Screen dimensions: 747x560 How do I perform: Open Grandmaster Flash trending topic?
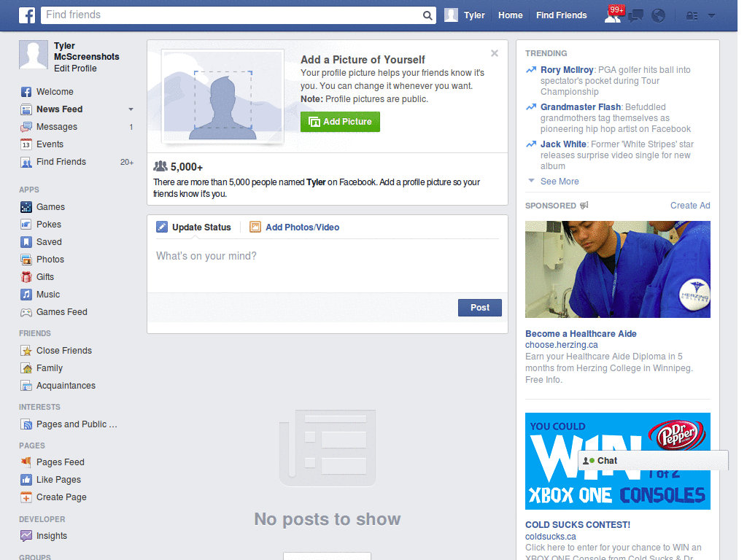point(580,107)
